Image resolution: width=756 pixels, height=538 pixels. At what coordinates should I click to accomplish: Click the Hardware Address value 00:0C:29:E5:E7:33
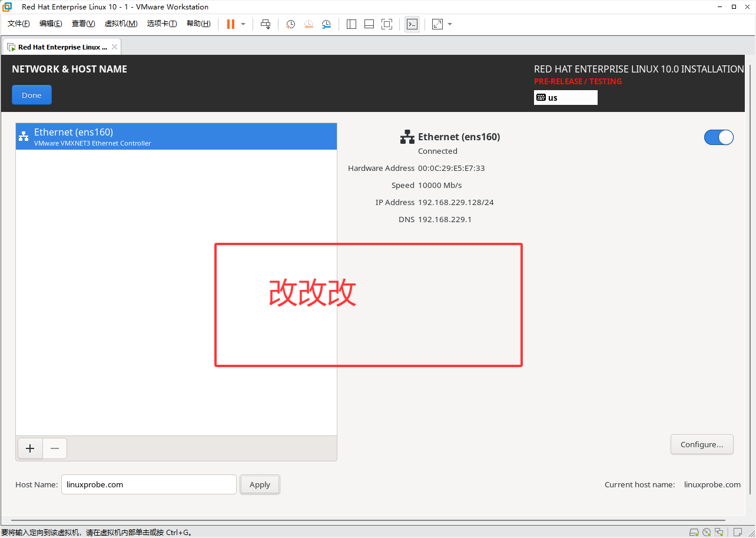(452, 168)
